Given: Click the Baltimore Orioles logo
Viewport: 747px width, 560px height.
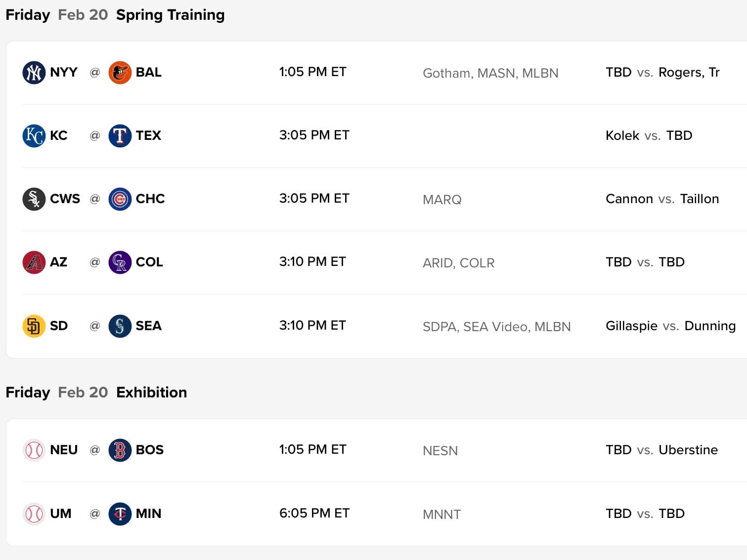Looking at the screenshot, I should pos(120,73).
